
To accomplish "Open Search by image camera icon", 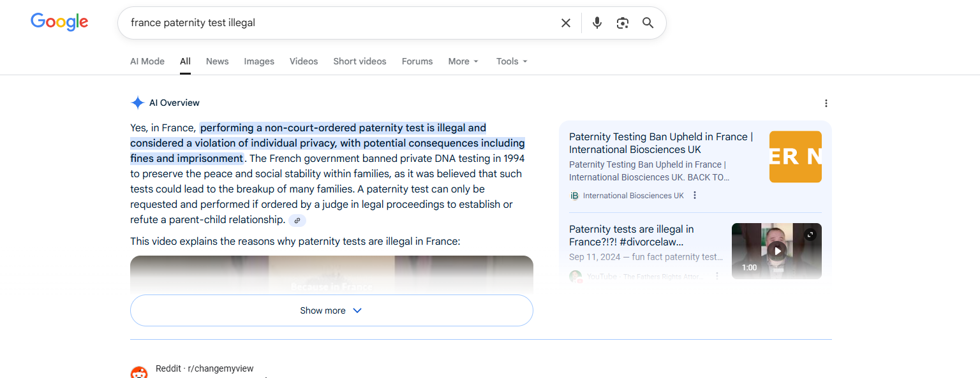I will [623, 23].
